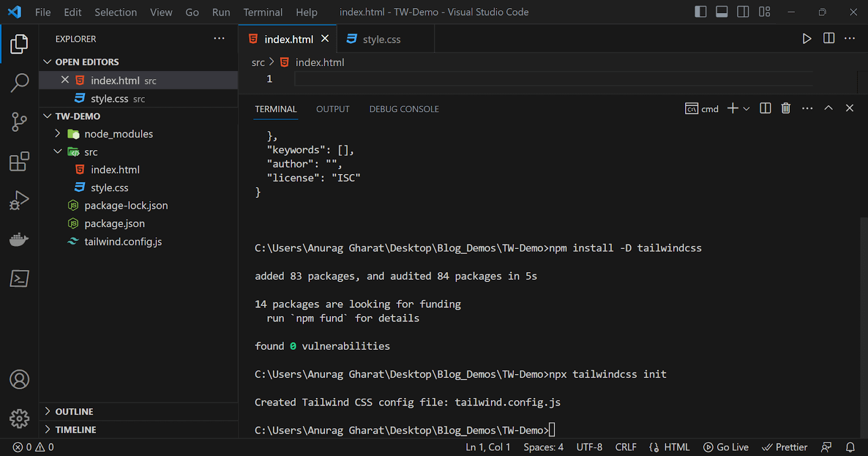The image size is (868, 456).
Task: Click Ln 1, Col 1 position indicator
Action: click(x=488, y=447)
